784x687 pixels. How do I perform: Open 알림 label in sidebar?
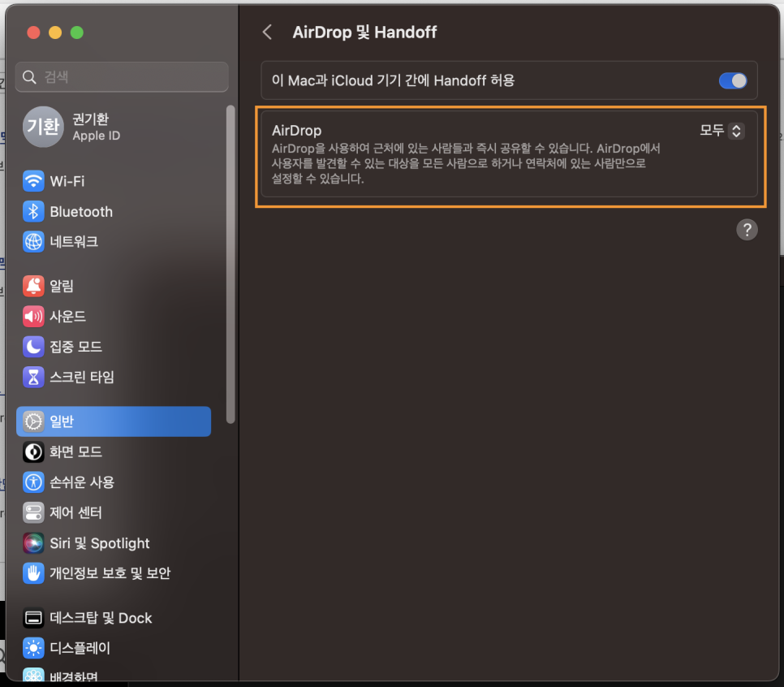(x=62, y=286)
